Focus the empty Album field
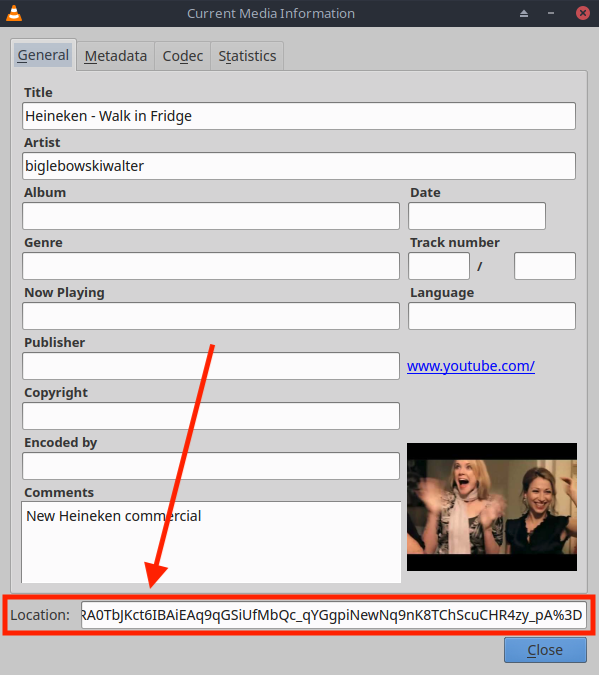Image resolution: width=599 pixels, height=675 pixels. [211, 216]
